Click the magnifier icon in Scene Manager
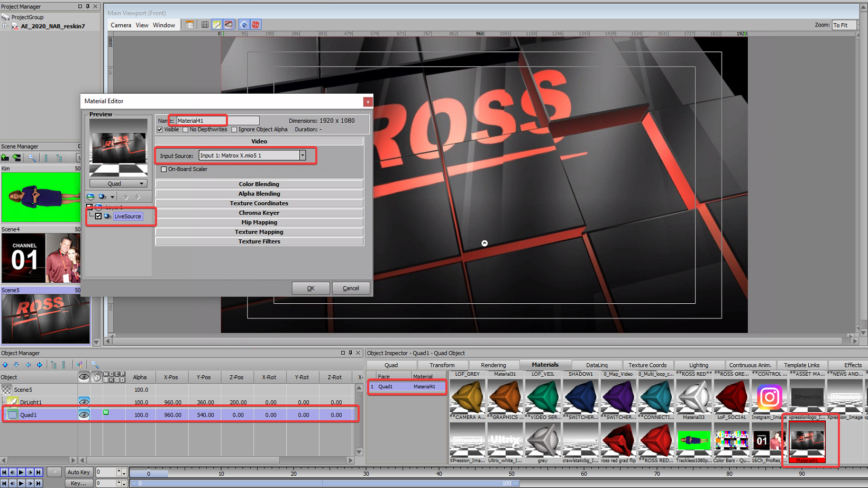 tap(32, 158)
